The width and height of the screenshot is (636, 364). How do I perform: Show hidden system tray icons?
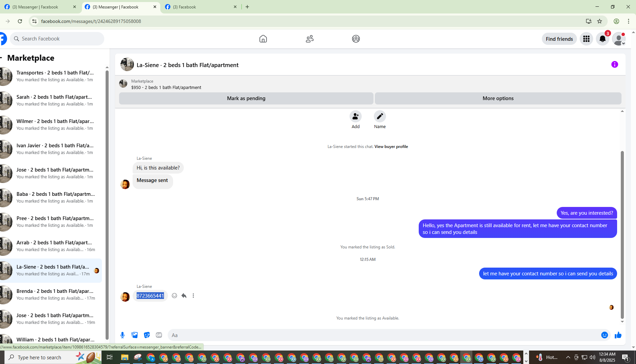568,357
